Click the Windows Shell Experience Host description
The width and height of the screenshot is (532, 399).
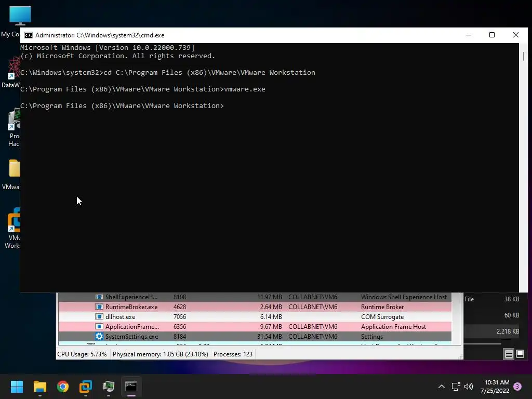pos(404,297)
